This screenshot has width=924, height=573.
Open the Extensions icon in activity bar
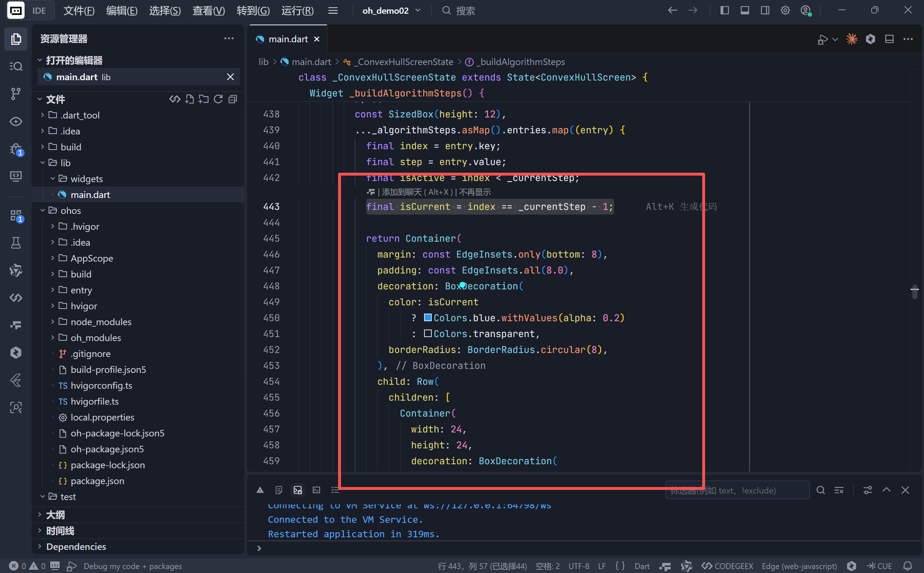pyautogui.click(x=16, y=216)
